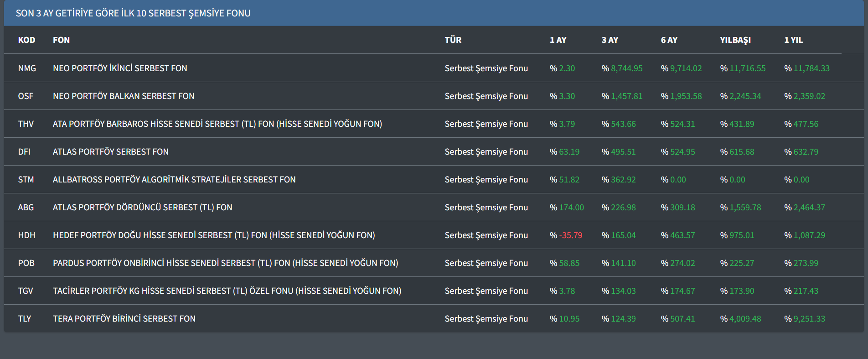868x359 pixels.
Task: Click the TGV fund code
Action: click(x=26, y=291)
